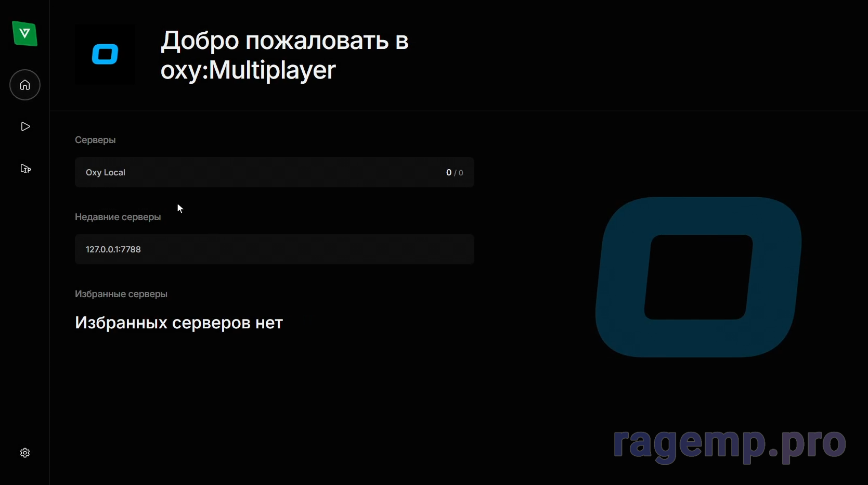Click the Избранные серверы heading
Screen dimensions: 868x485
tap(121, 294)
